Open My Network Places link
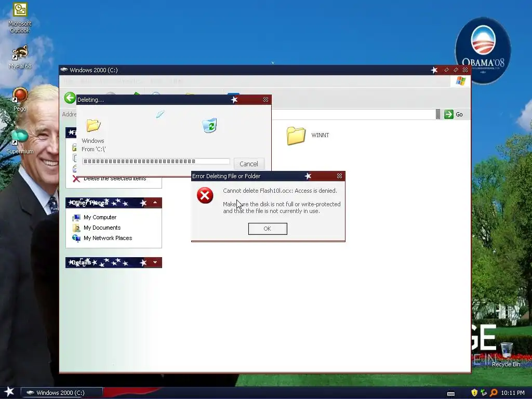The image size is (532, 399). point(108,238)
